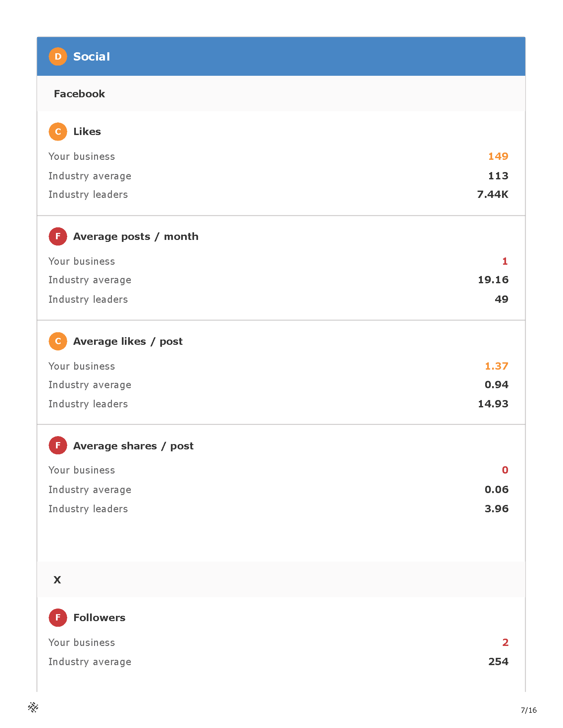
Task: Select the X subsection heading
Action: tap(57, 580)
